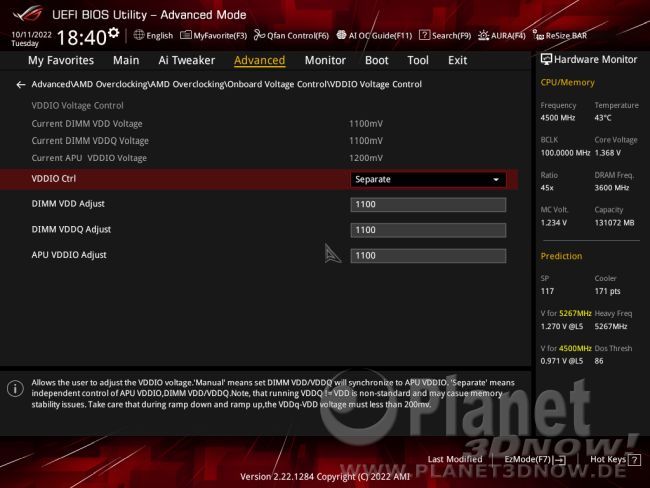This screenshot has height=488, width=650.
Task: Click the ROG logo icon
Action: point(28,13)
